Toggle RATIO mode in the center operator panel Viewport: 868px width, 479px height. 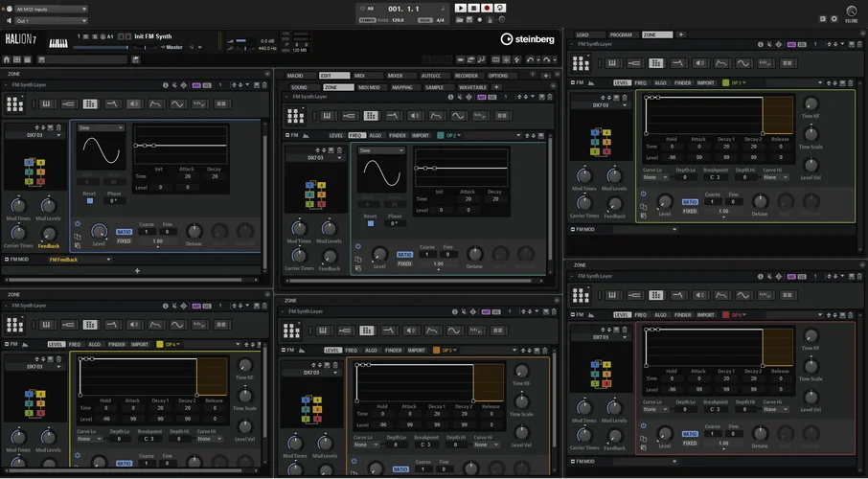(x=403, y=255)
